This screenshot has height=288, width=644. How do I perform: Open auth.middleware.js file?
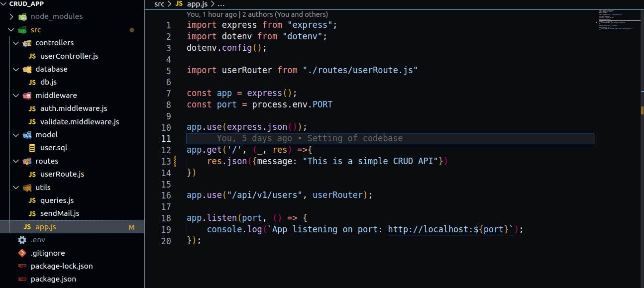[74, 108]
